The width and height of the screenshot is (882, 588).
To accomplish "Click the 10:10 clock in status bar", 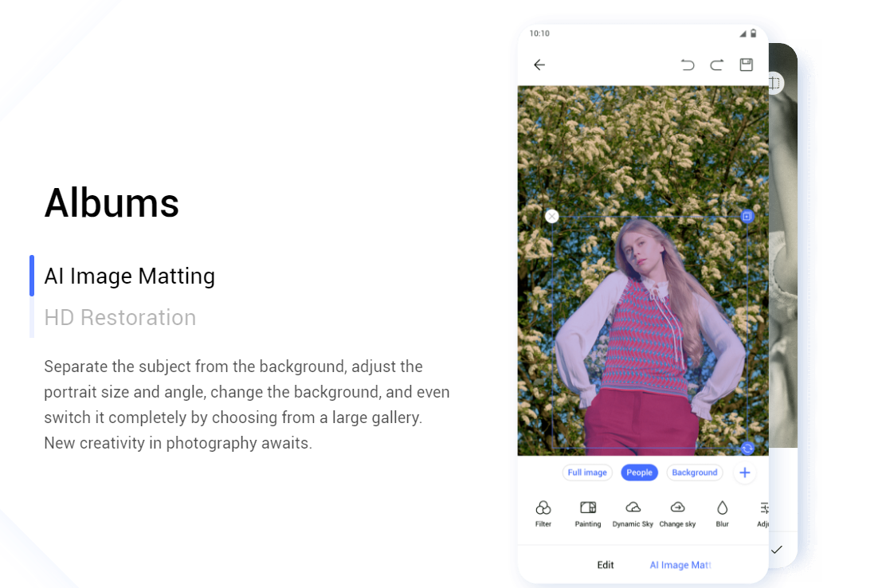I will click(539, 33).
